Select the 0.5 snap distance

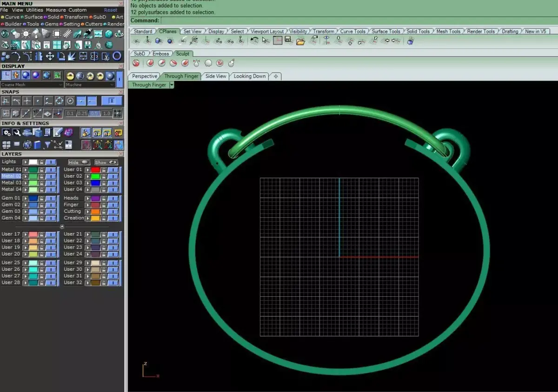point(94,113)
